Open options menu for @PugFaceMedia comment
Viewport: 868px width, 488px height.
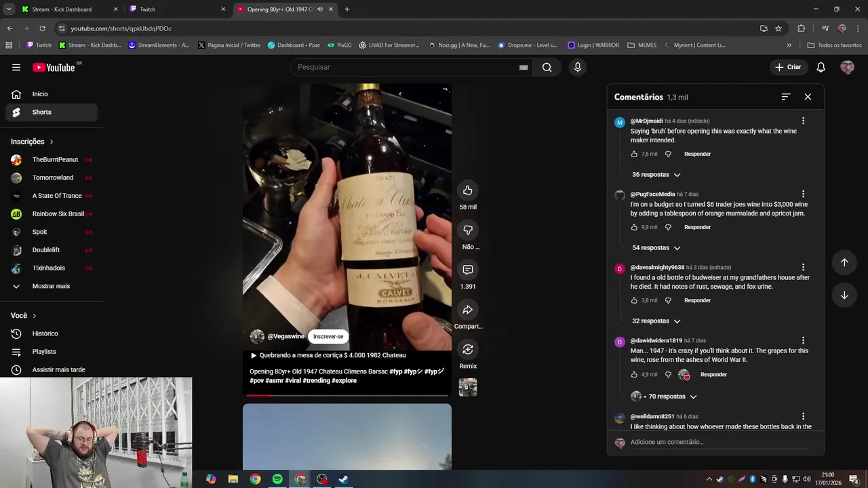(803, 194)
